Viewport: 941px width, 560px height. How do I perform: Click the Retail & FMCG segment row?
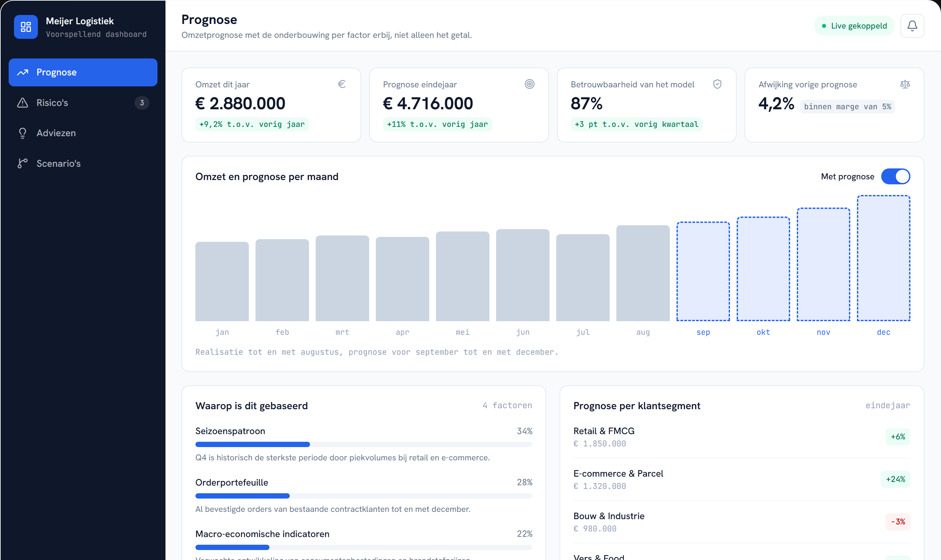coord(741,436)
